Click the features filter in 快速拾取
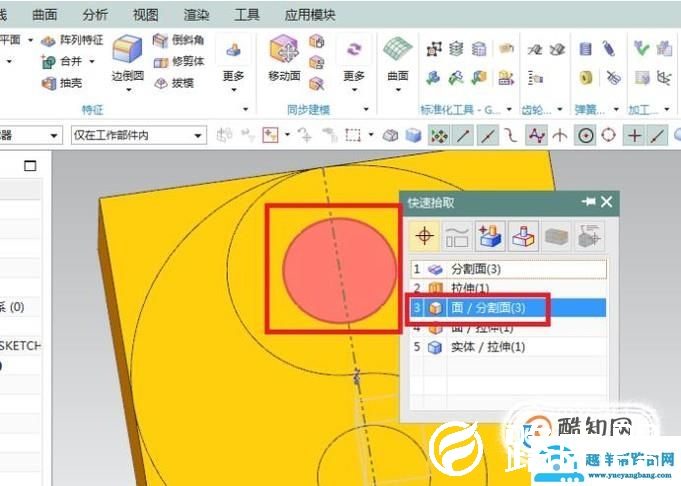 490,237
